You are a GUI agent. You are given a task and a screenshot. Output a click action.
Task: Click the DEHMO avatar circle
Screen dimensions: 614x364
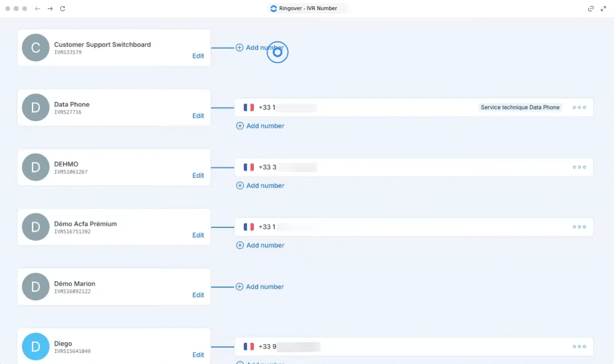[36, 167]
